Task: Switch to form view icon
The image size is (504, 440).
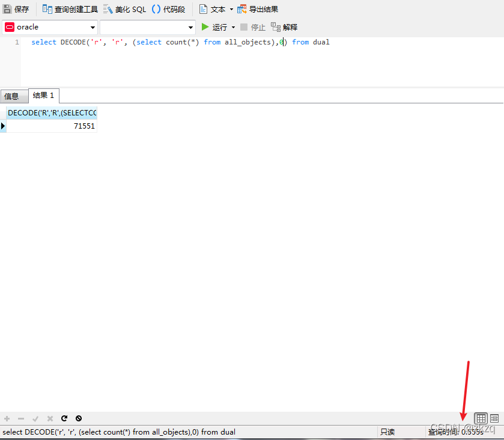Action: 494,418
